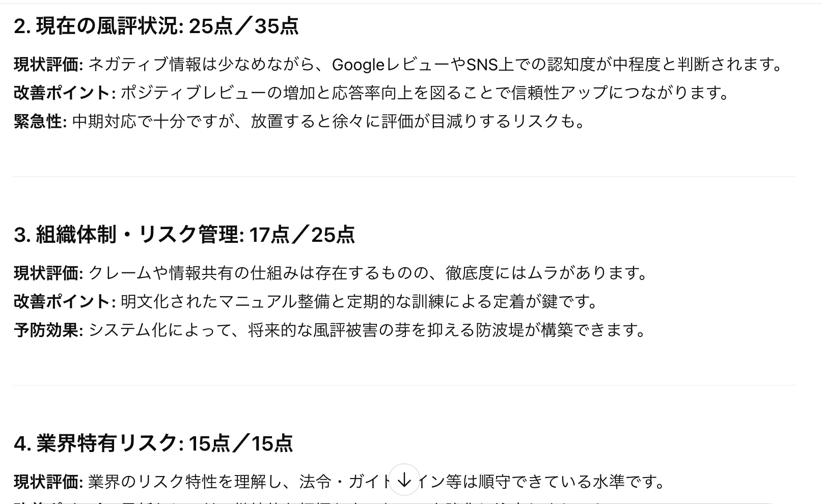Click the heading 3. 組織体制・リスク管理
Image resolution: width=822 pixels, height=504 pixels.
pyautogui.click(x=184, y=235)
